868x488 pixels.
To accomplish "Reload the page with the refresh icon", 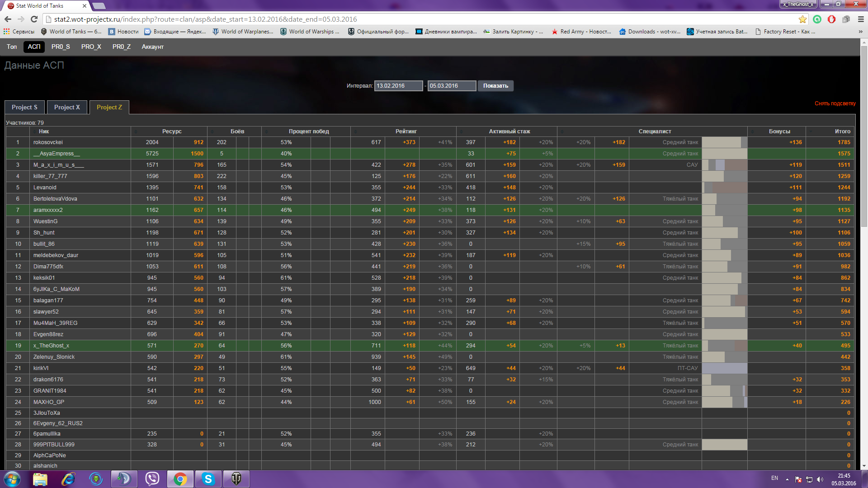I will pyautogui.click(x=34, y=19).
